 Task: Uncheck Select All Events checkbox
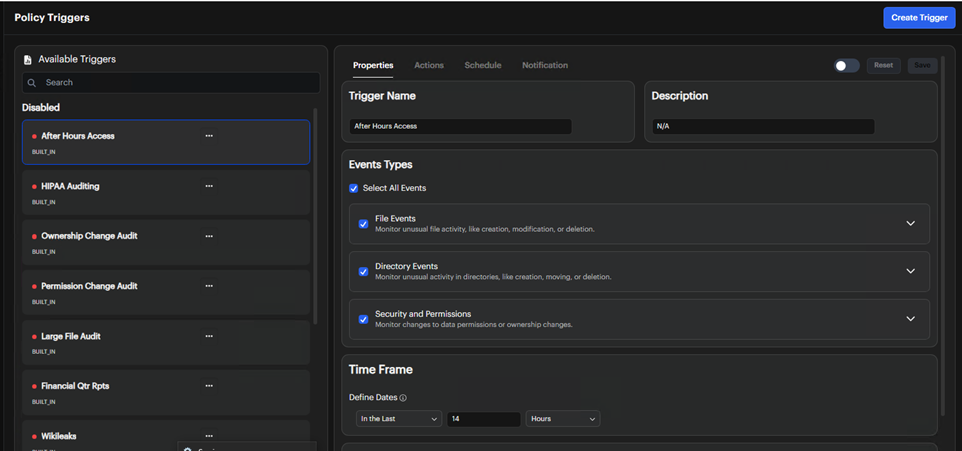click(x=353, y=188)
